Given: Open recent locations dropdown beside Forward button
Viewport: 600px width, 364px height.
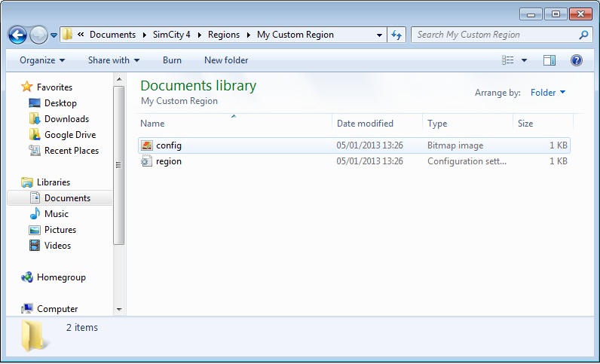Looking at the screenshot, I should [x=54, y=35].
